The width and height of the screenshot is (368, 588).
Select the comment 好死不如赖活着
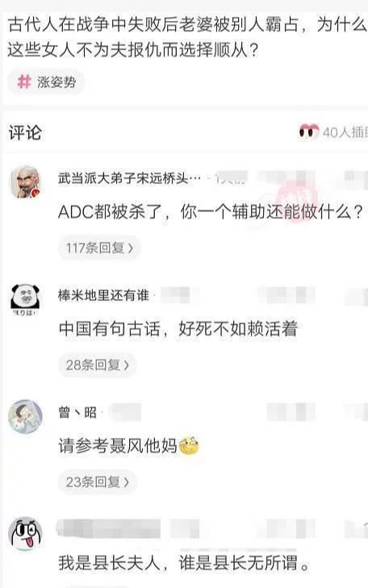pos(178,329)
